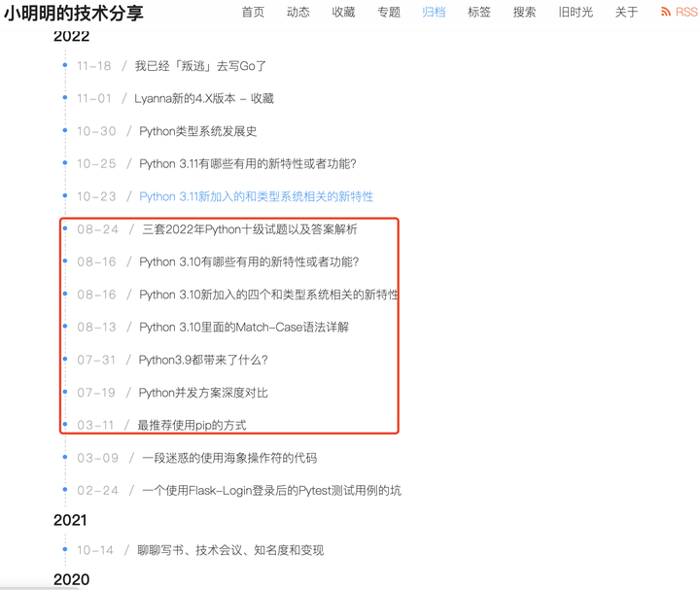Go to the 标签 tags page
This screenshot has height=590, width=700.
point(479,12)
